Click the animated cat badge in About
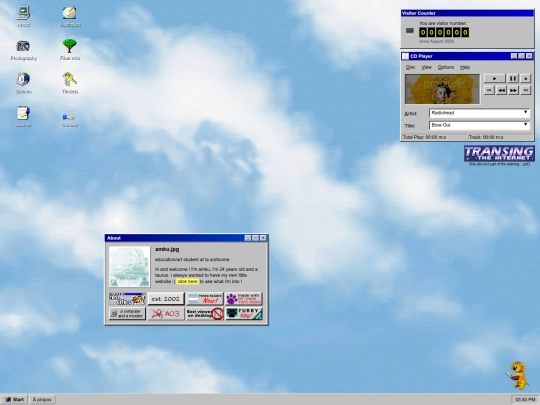The height and width of the screenshot is (405, 540). (127, 299)
